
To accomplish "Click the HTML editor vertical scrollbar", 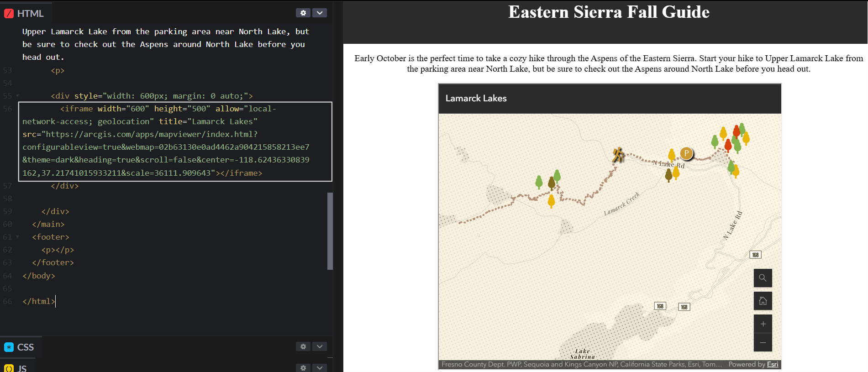I will coord(330,231).
